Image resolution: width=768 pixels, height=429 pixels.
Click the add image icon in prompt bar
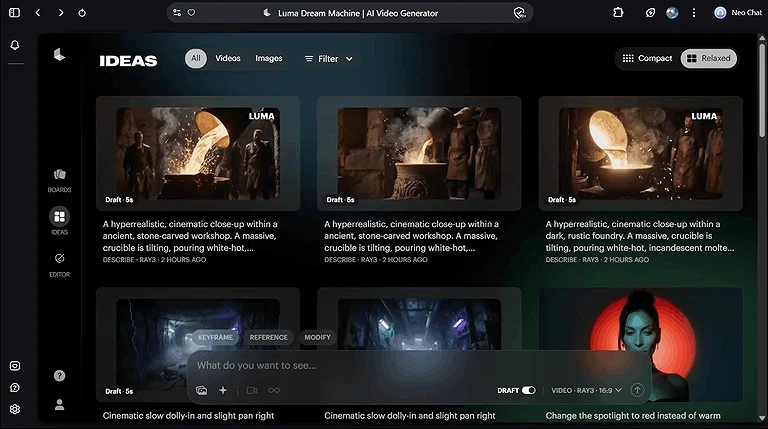[201, 390]
